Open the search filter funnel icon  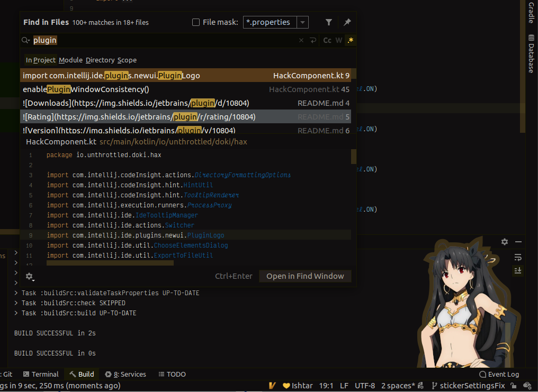pos(328,22)
